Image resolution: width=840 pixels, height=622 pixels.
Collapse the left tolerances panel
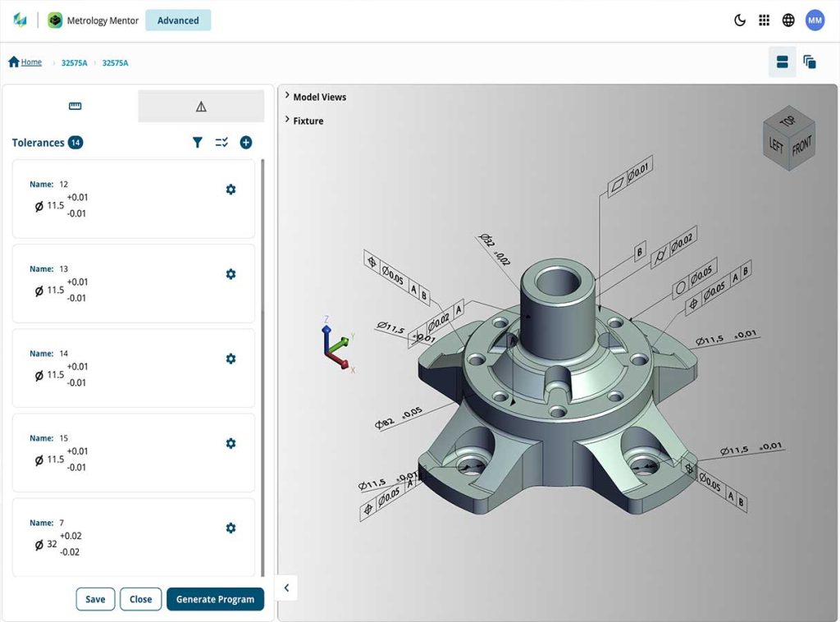286,588
